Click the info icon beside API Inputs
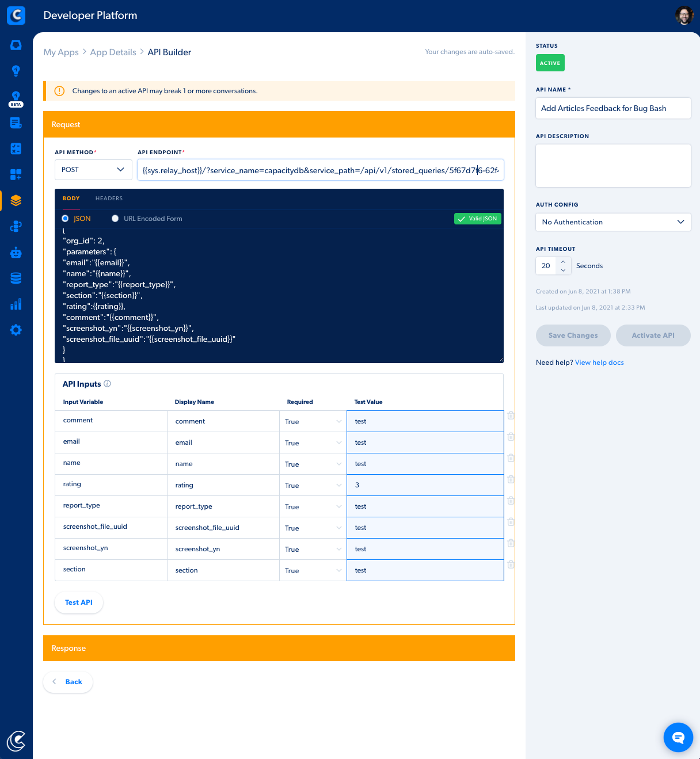Image resolution: width=700 pixels, height=759 pixels. point(107,384)
